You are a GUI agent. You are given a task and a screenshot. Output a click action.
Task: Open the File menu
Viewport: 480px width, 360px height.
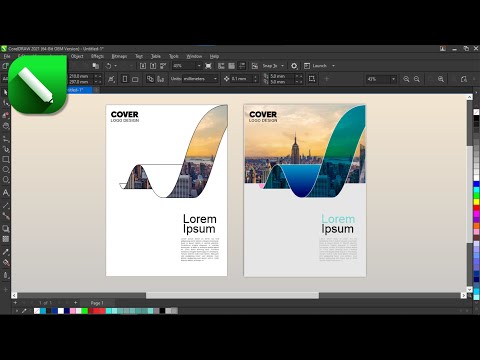coord(7,56)
